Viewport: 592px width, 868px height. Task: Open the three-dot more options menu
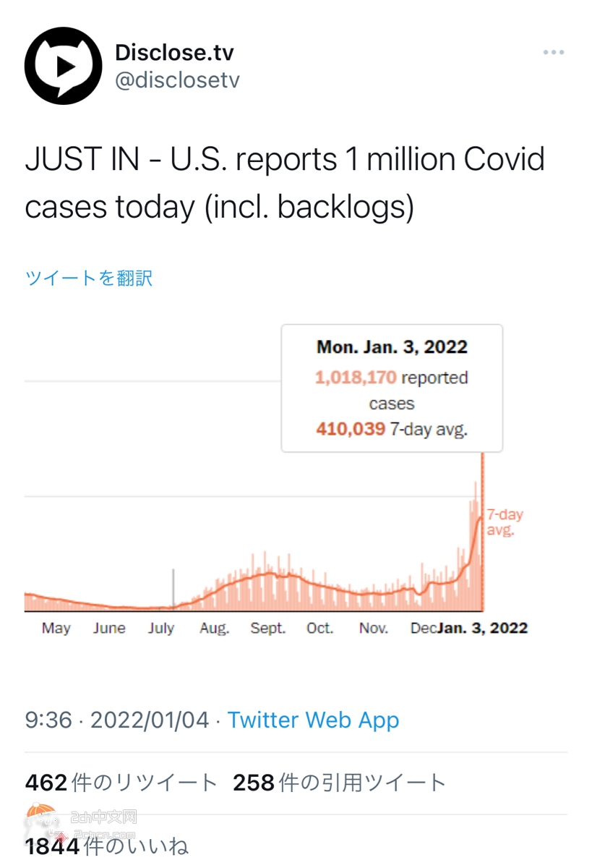[x=554, y=53]
